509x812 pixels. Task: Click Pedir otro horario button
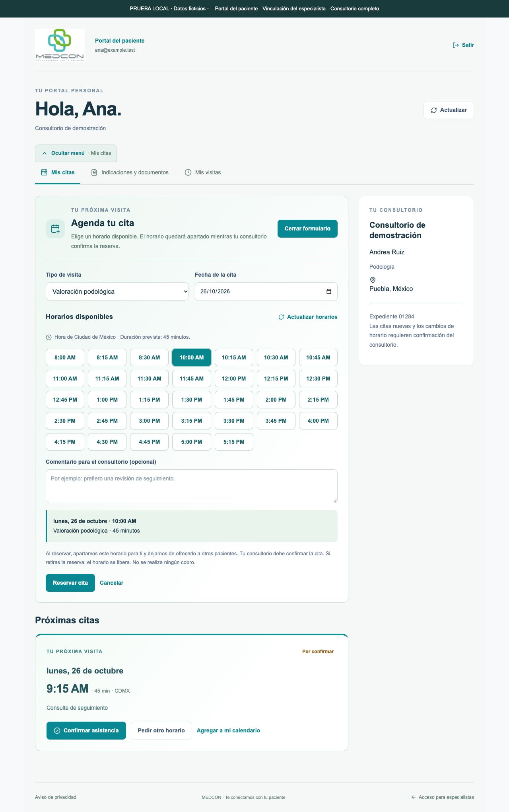tap(161, 730)
